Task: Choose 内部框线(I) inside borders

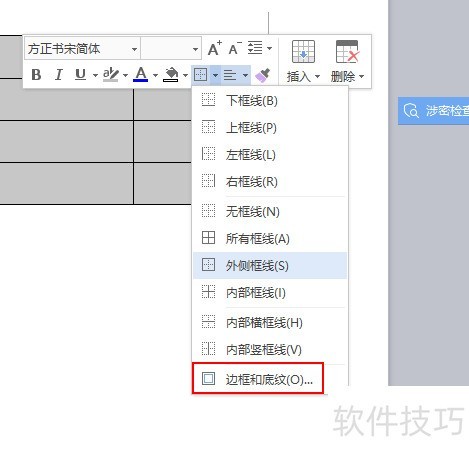Action: (270, 293)
